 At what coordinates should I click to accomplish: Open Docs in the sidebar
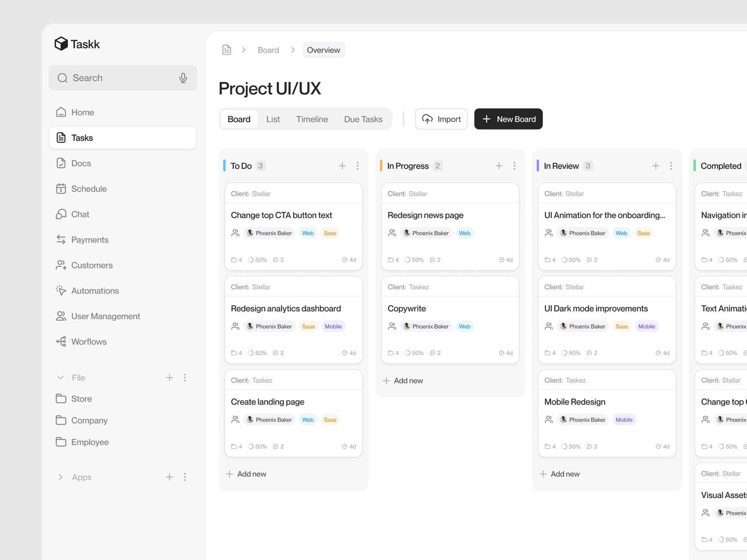click(123, 163)
